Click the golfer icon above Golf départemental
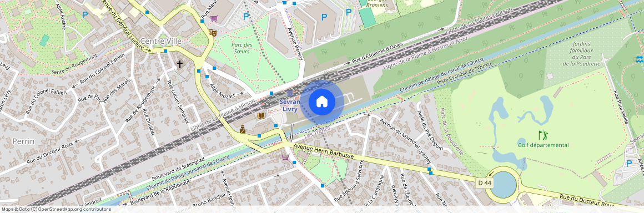Image resolution: width=644 pixels, height=213 pixels. [543, 135]
